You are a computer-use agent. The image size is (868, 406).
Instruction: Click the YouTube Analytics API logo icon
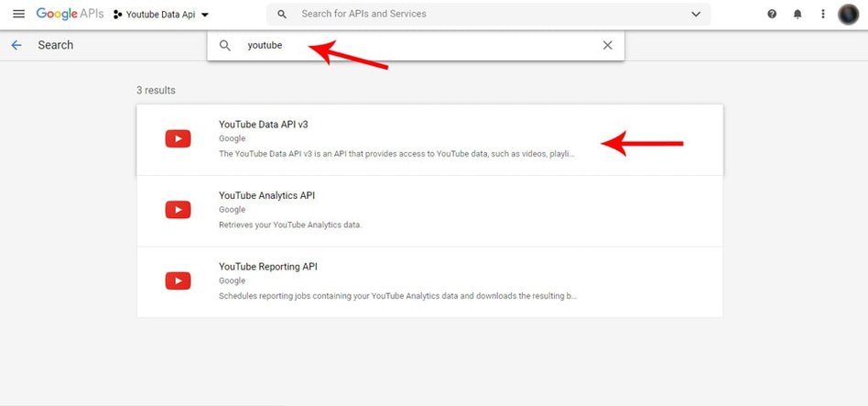pos(178,210)
